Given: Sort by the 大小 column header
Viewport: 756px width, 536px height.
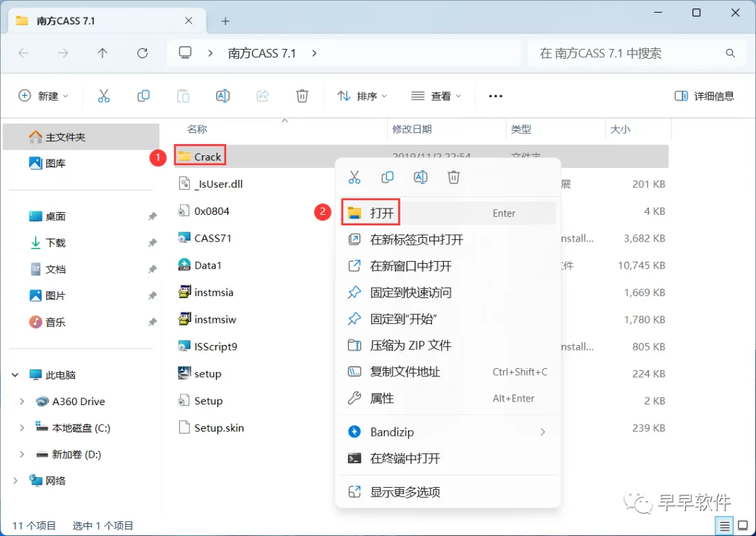Looking at the screenshot, I should 620,129.
